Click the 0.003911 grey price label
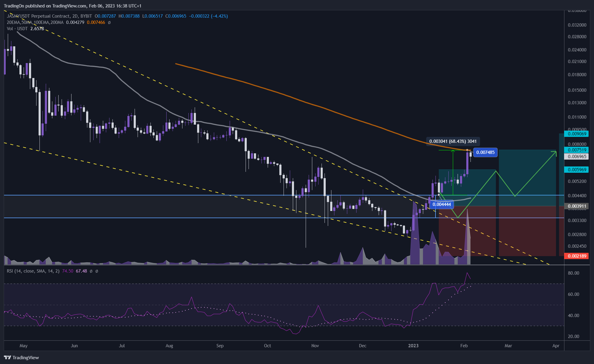The image size is (594, 364). (577, 206)
